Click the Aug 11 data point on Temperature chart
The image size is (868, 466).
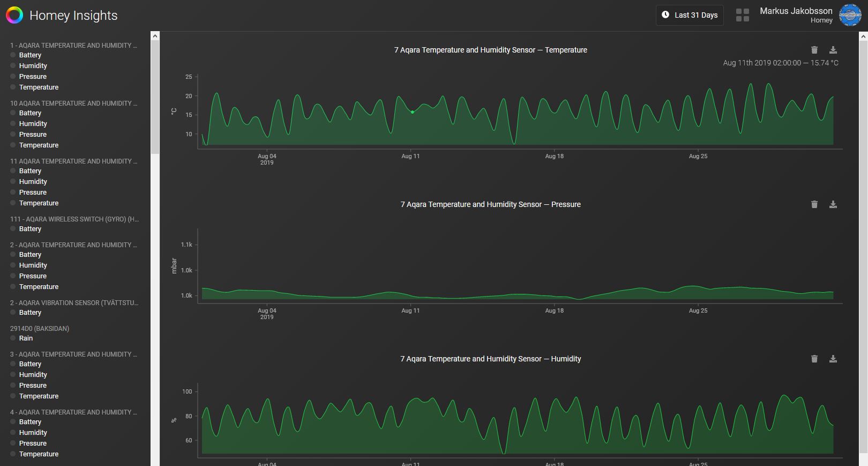coord(412,112)
